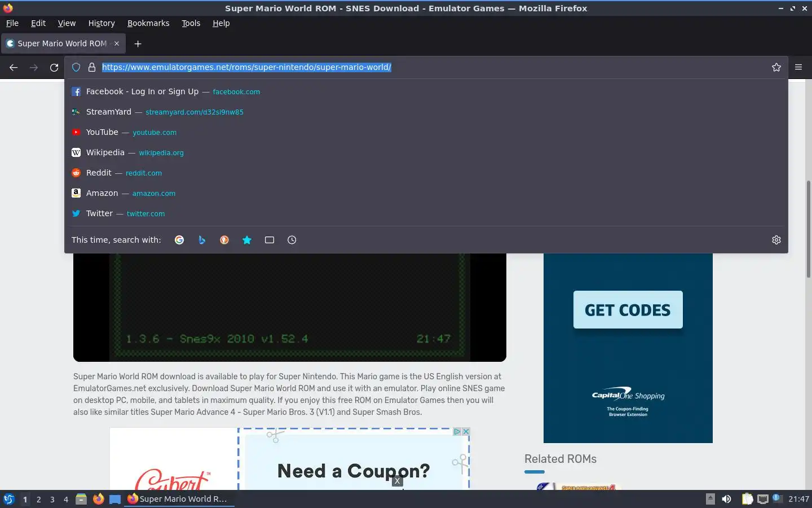This screenshot has height=508, width=812.
Task: Launch Firefox from taskbar launcher
Action: click(98, 499)
